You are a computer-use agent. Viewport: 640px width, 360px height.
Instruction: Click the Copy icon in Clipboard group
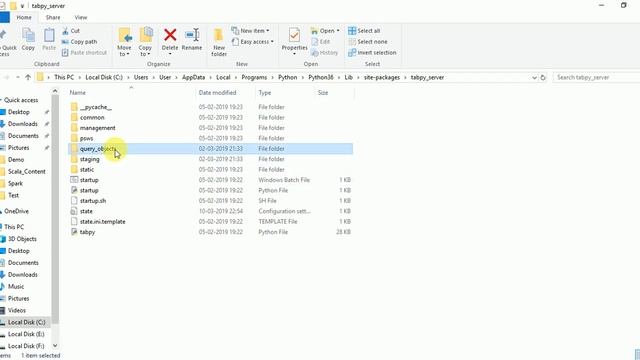pos(28,39)
